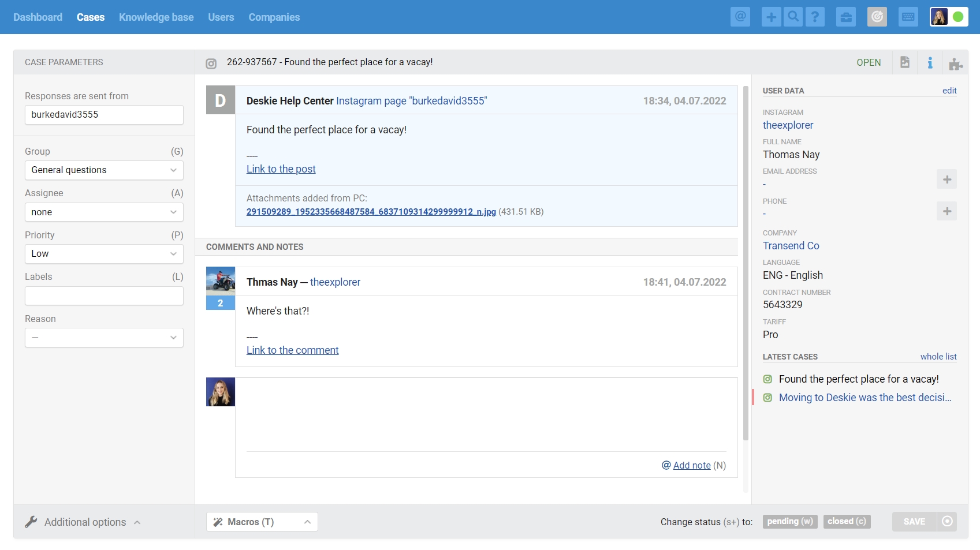Click the Additional options wrench icon
Viewport: 980px width, 550px height.
(x=31, y=522)
